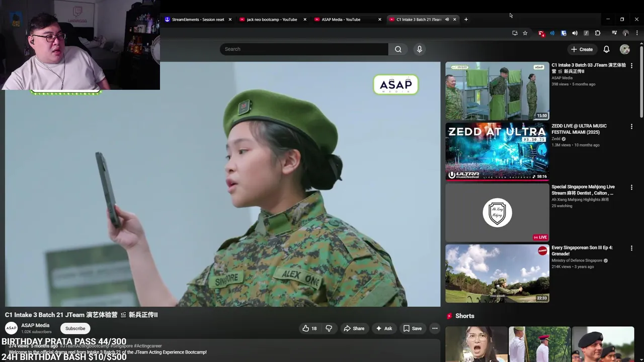Viewport: 644px width, 362px height.
Task: Close the ASAP Media tab
Action: (380, 20)
